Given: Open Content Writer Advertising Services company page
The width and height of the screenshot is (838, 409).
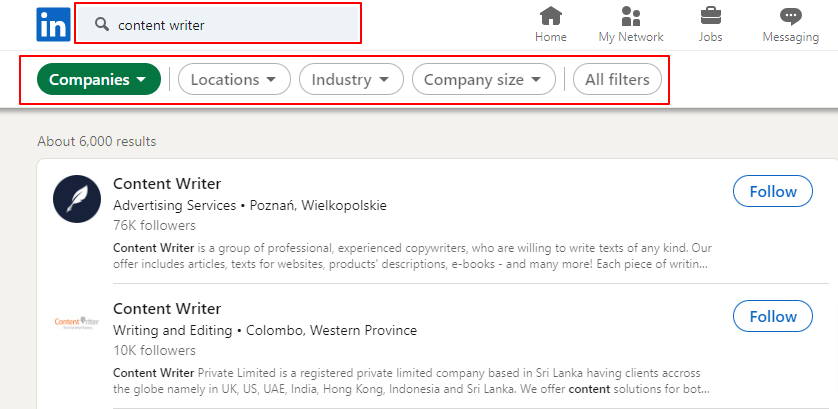Looking at the screenshot, I should [x=167, y=183].
